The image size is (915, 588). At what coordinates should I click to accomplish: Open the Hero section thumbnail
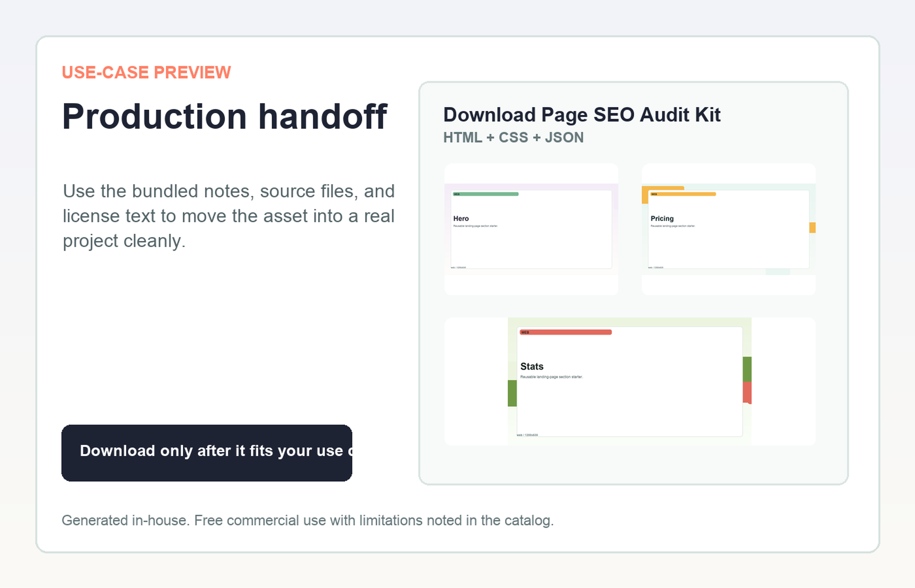pyautogui.click(x=531, y=229)
